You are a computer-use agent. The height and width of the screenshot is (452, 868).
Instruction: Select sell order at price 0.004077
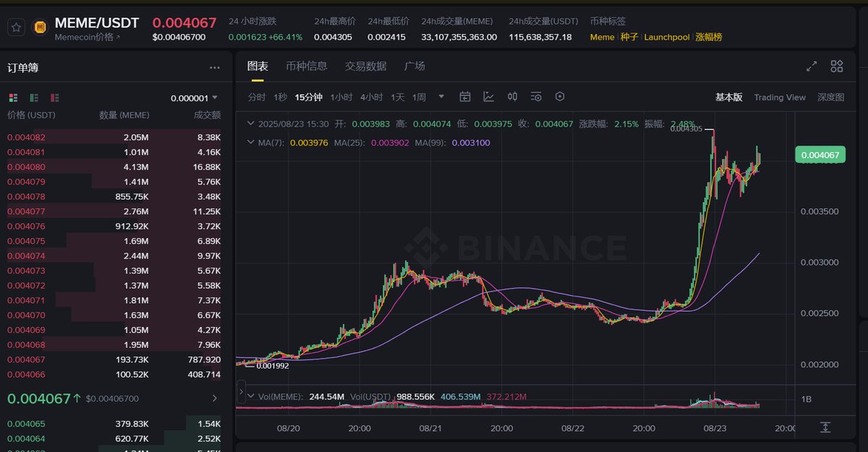pos(114,211)
